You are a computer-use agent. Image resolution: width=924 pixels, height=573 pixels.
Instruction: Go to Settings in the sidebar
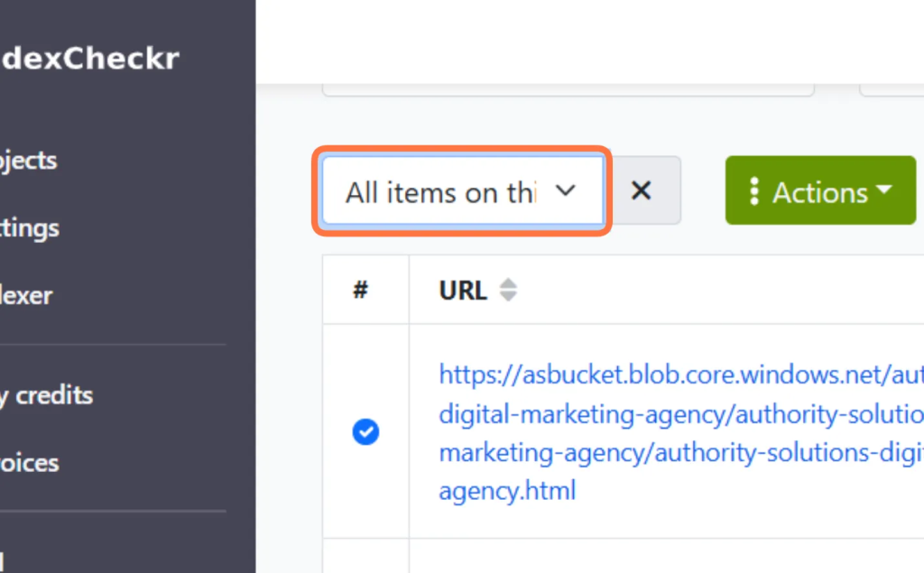(30, 228)
